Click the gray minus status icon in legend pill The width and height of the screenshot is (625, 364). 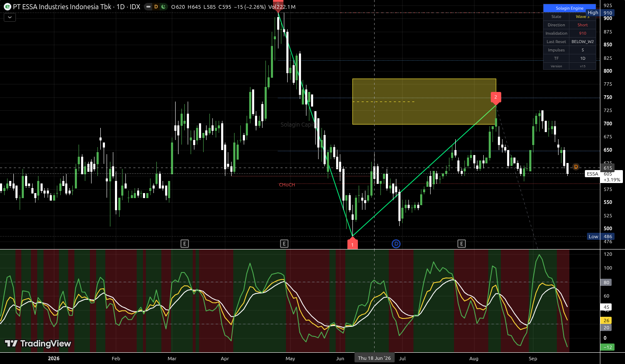click(x=148, y=7)
